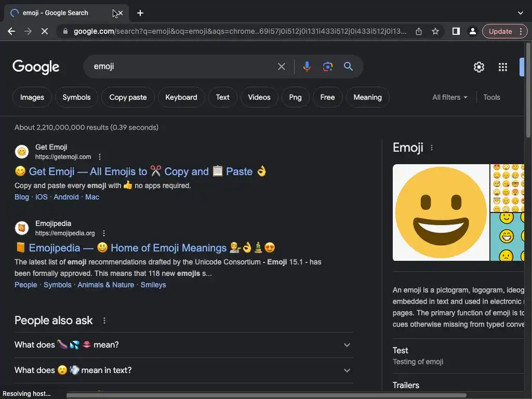The height and width of the screenshot is (399, 532).
Task: Open the Smileys sitelink
Action: point(153,285)
